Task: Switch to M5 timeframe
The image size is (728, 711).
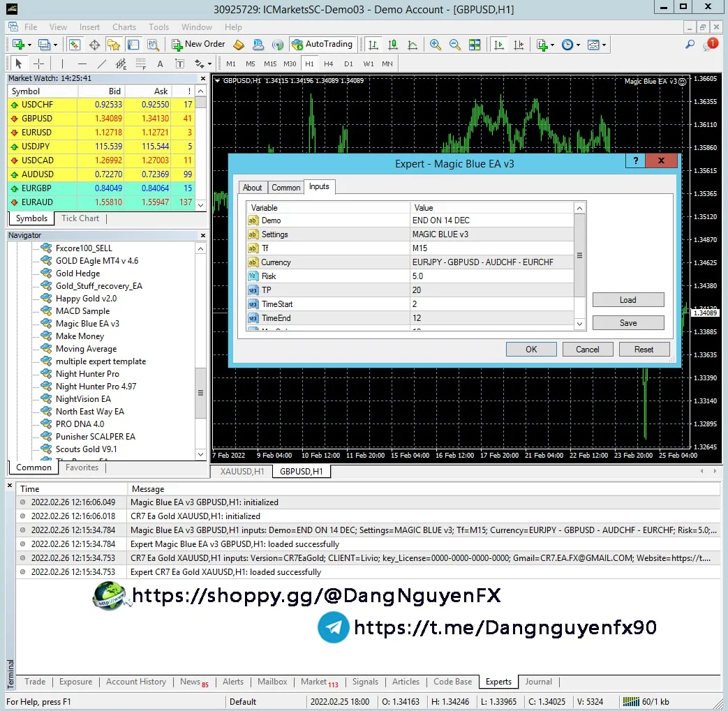Action: [x=251, y=63]
